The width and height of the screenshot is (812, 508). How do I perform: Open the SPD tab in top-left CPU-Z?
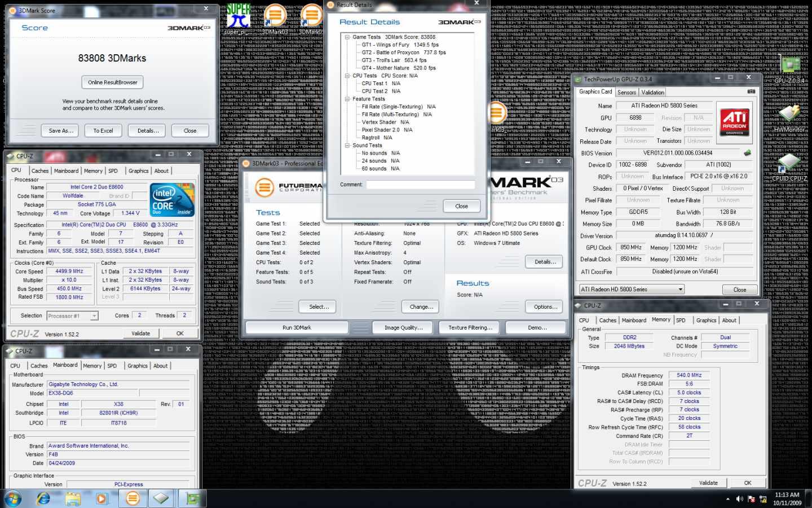coord(113,171)
